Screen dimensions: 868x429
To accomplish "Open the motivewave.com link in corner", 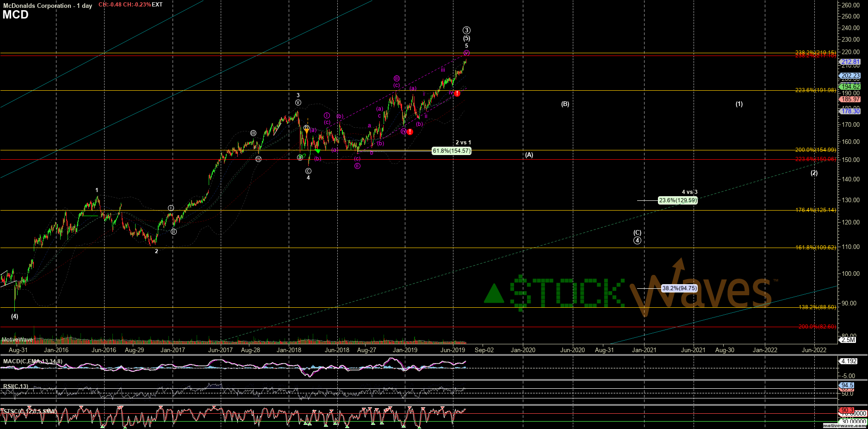I will pos(844,425).
